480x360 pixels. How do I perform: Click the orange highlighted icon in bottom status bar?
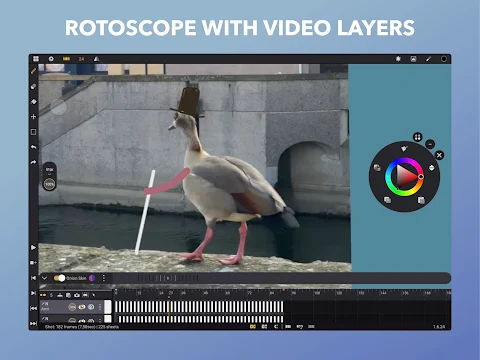253,327
